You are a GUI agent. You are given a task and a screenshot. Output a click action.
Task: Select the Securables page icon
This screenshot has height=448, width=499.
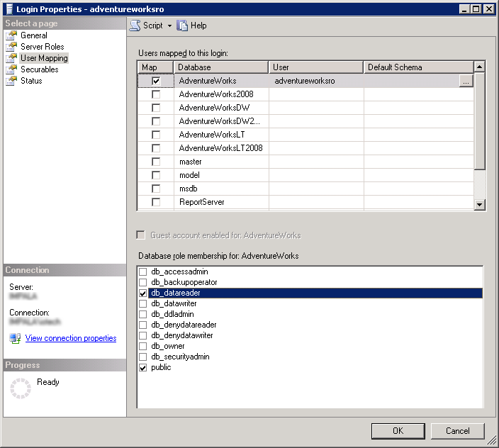coord(11,69)
